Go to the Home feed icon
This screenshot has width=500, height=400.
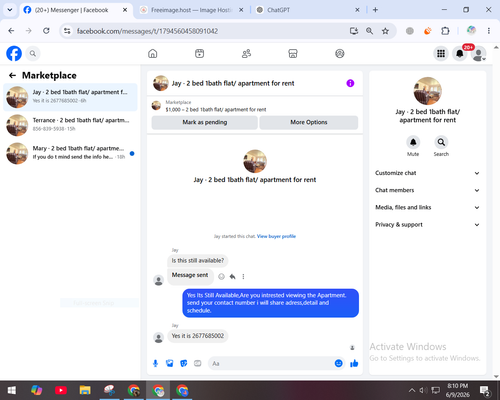(153, 53)
